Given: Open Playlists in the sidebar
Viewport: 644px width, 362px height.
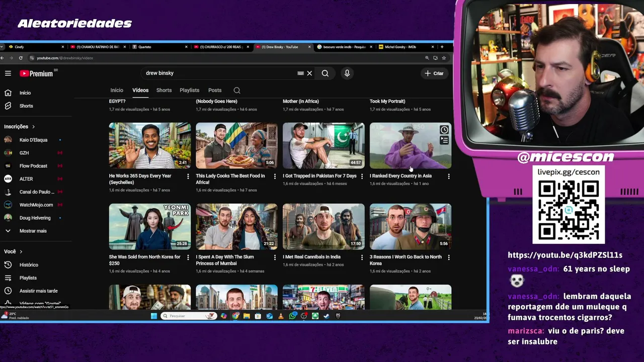Looking at the screenshot, I should point(28,278).
